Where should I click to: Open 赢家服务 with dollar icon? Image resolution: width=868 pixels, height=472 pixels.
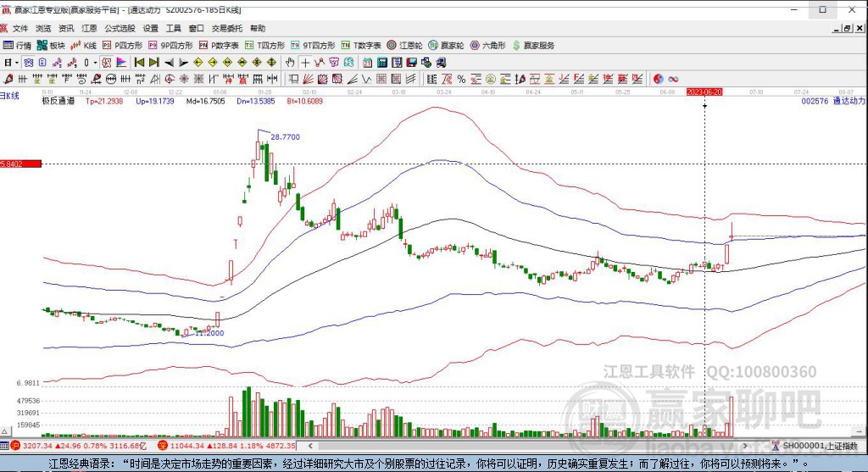[x=534, y=46]
